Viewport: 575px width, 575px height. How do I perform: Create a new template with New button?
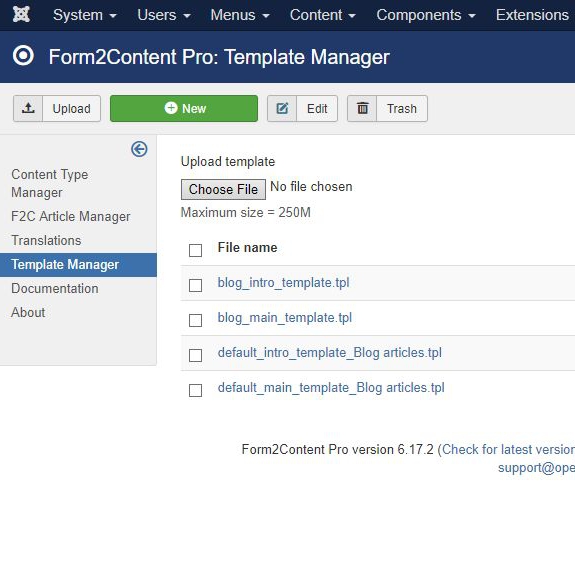184,108
